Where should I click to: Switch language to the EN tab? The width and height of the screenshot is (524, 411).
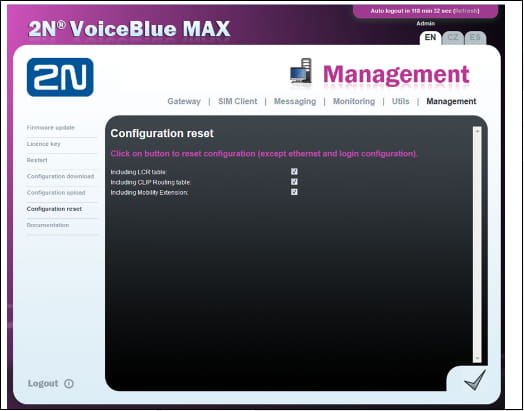430,37
